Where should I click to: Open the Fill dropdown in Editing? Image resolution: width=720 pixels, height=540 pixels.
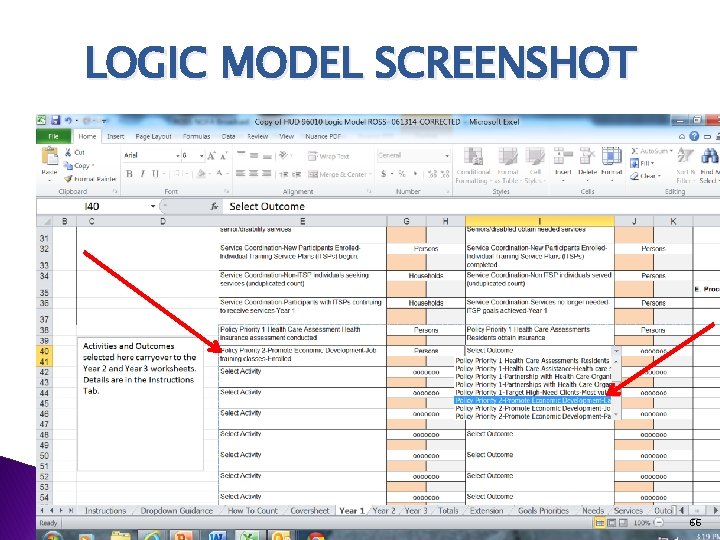tap(642, 163)
